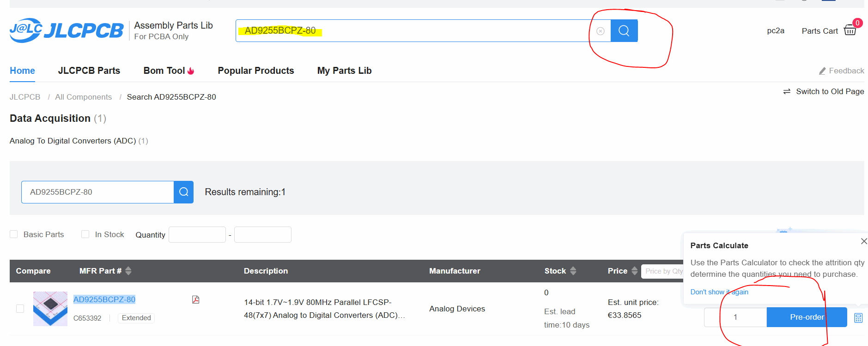Screen dimensions: 868x346
Task: Open the parts calculator icon beside Pre-order
Action: coord(858,318)
